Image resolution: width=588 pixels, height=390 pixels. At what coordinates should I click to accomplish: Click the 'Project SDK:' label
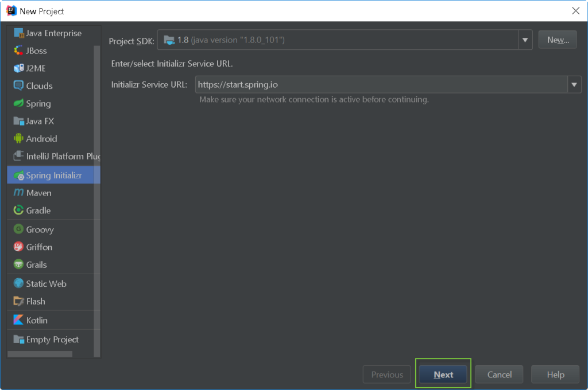pos(131,41)
